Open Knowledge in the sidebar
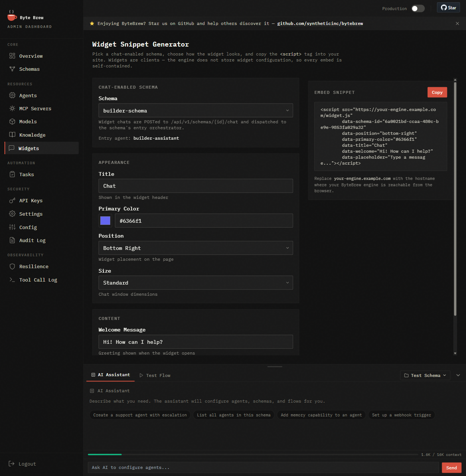The image size is (466, 476). coord(41,135)
